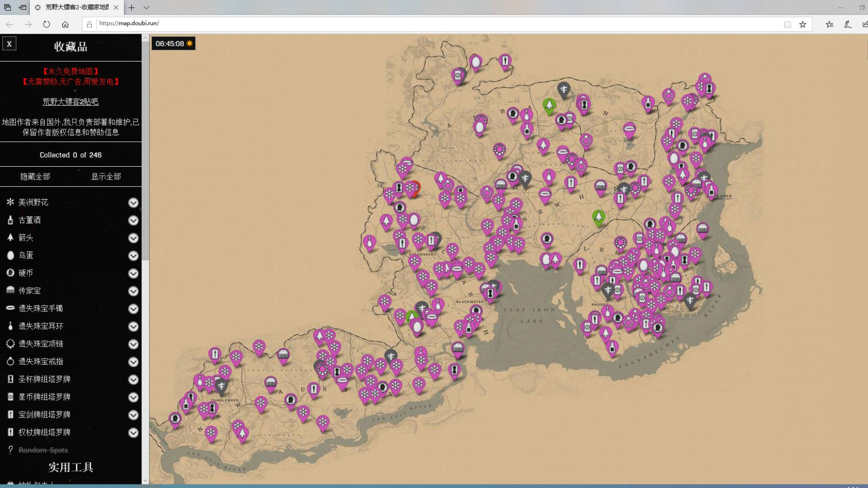
Task: Reload the page with refresh icon
Action: [47, 24]
